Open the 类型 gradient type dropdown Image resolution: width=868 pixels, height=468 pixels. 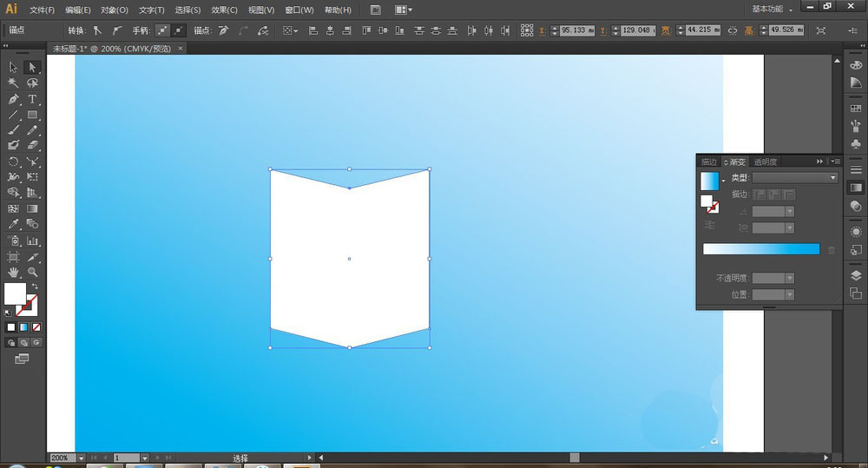[x=795, y=177]
